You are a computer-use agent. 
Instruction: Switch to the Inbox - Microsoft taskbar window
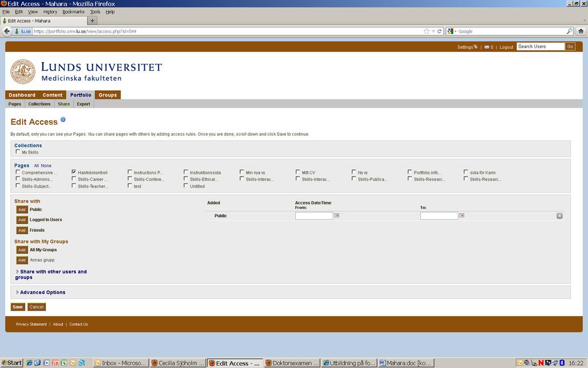tap(121, 363)
